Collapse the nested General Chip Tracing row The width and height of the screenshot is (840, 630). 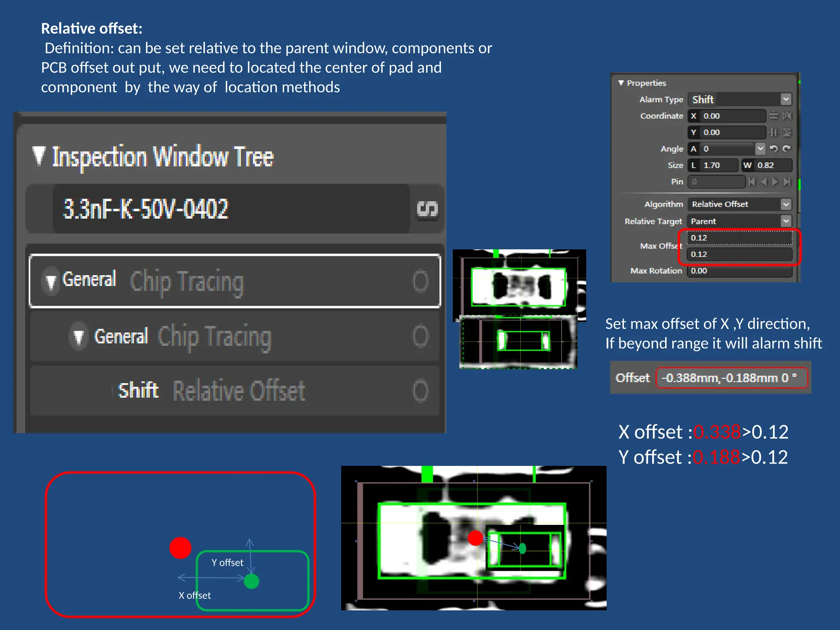click(x=78, y=337)
